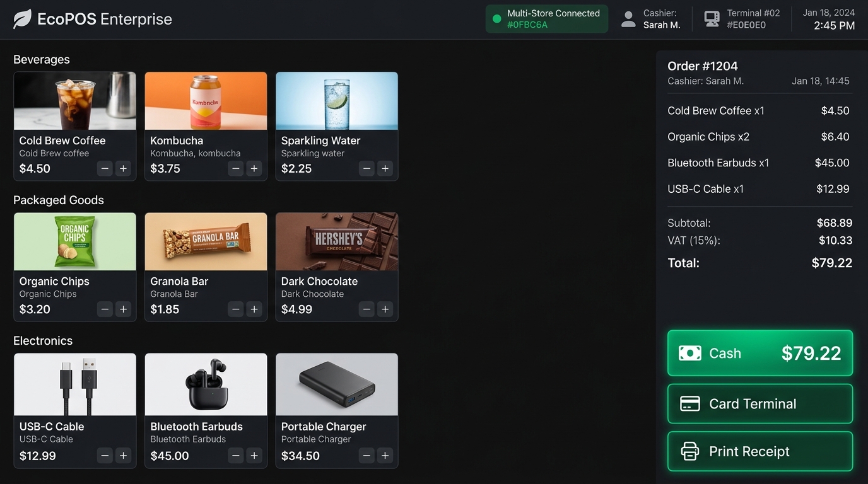868x484 pixels.
Task: Add Dark Chocolate with plus button
Action: [x=385, y=309]
